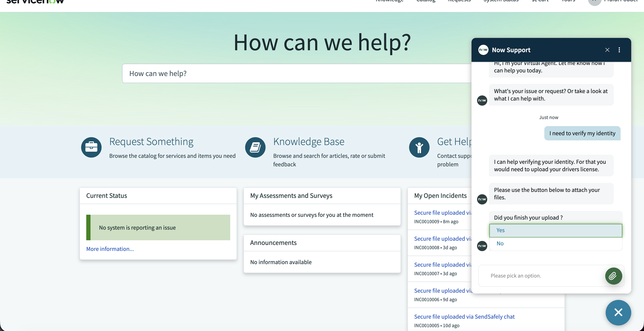Click the Announcements panel heading
644x331 pixels.
click(273, 243)
